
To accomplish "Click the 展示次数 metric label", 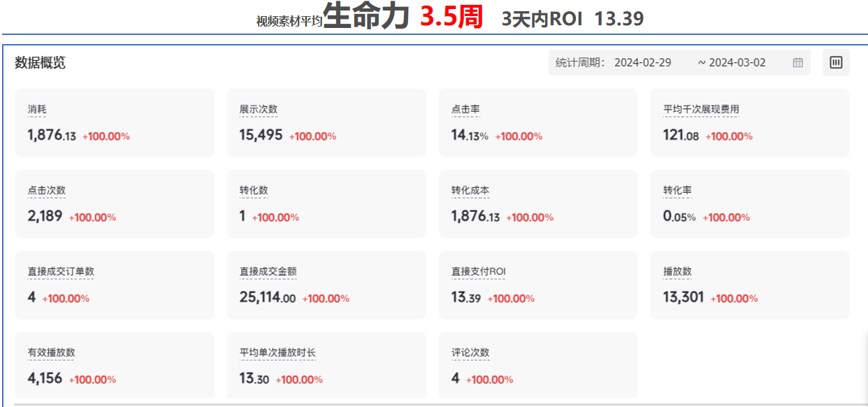I will tap(259, 109).
